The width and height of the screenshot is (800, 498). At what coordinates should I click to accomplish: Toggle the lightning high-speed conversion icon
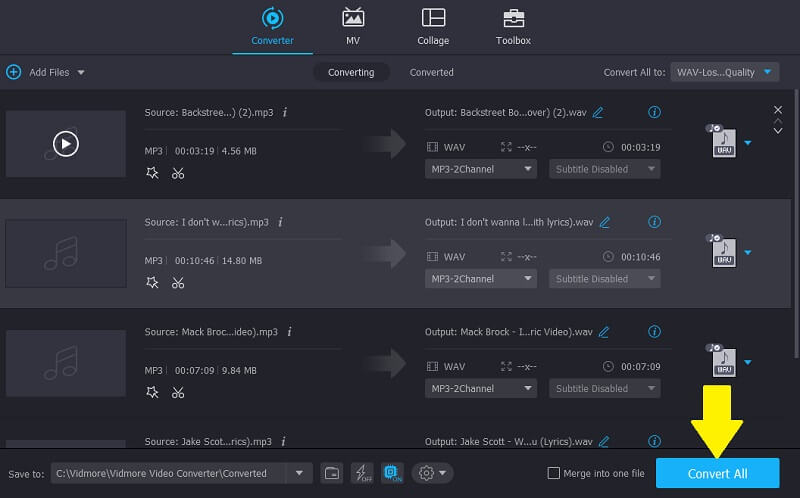coord(362,473)
